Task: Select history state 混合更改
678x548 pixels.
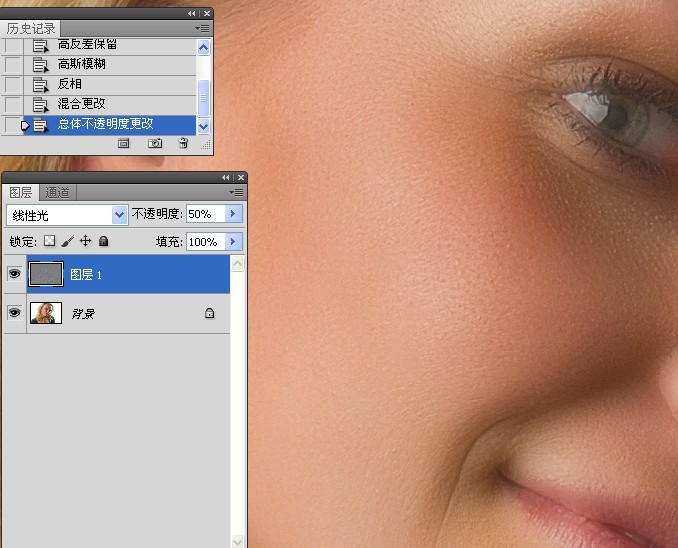Action: point(109,105)
